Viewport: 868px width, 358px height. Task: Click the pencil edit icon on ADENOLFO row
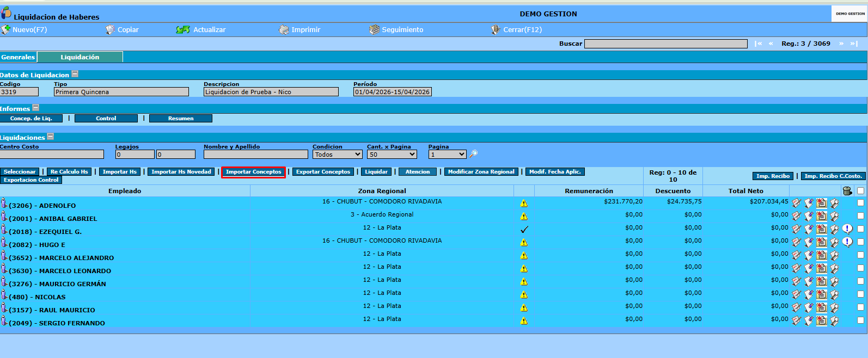[809, 203]
